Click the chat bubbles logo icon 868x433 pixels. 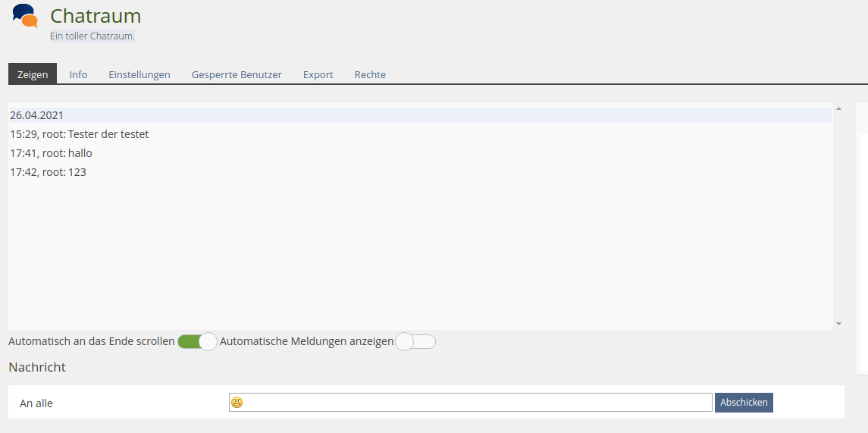[x=25, y=17]
